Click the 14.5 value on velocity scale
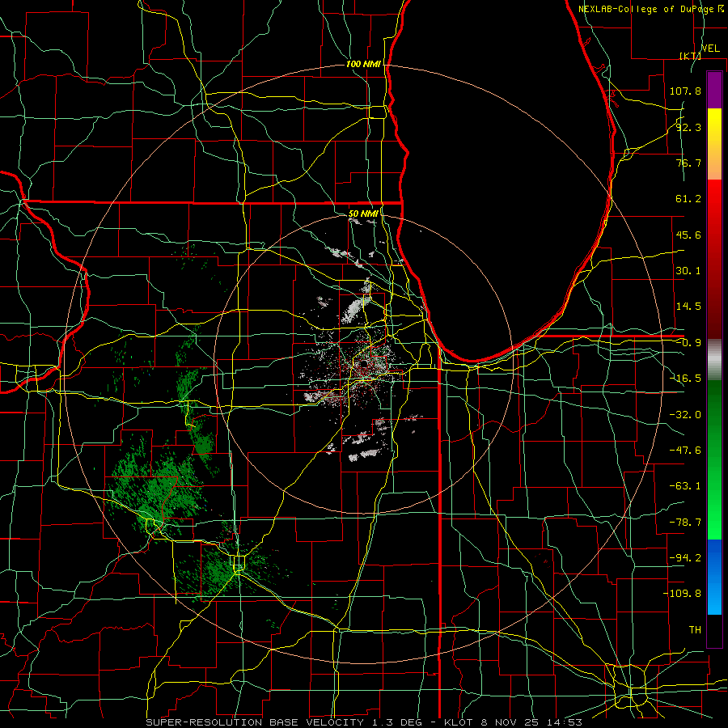This screenshot has height=728, width=728. pyautogui.click(x=688, y=307)
